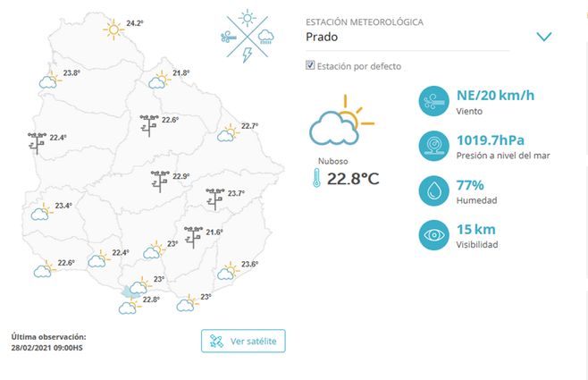This screenshot has height=380, width=588.
Task: Click the wind barb icon at 22.4°
Action: pyautogui.click(x=37, y=142)
